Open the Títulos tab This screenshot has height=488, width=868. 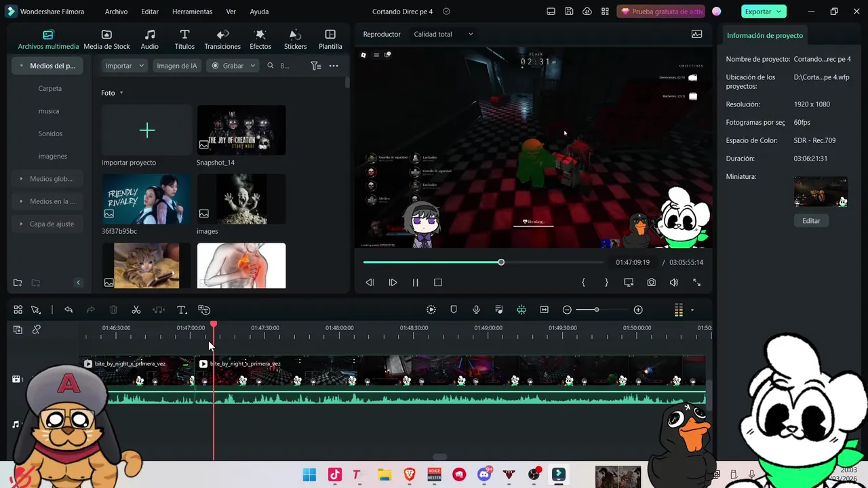coord(184,40)
